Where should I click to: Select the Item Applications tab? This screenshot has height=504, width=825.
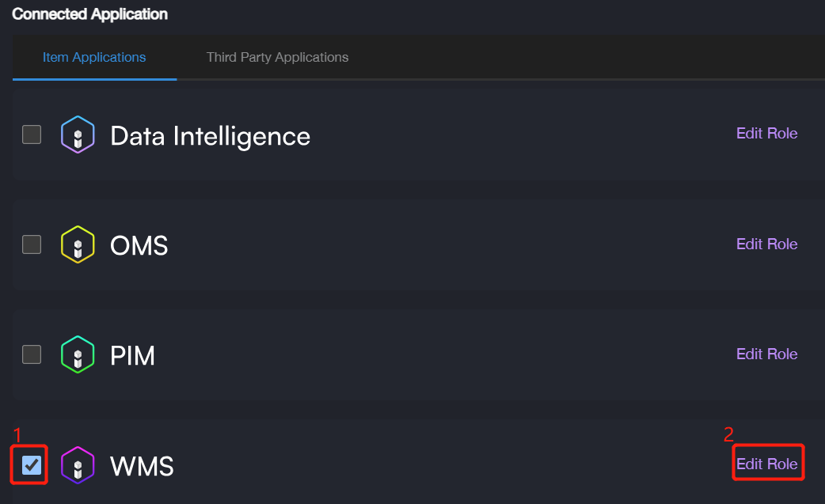pos(94,57)
